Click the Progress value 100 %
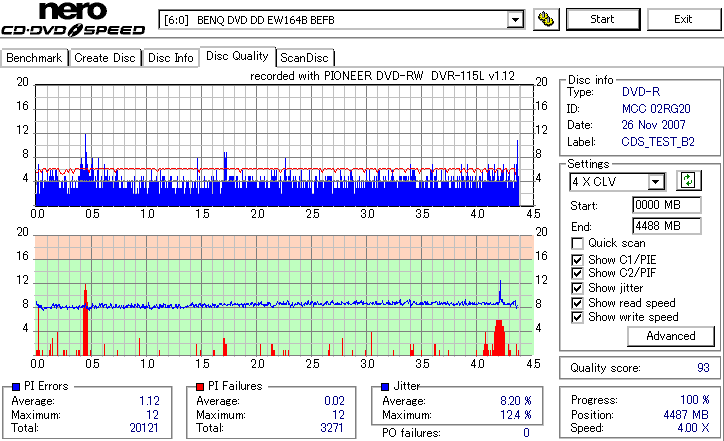The width and height of the screenshot is (724, 441). pyautogui.click(x=695, y=400)
